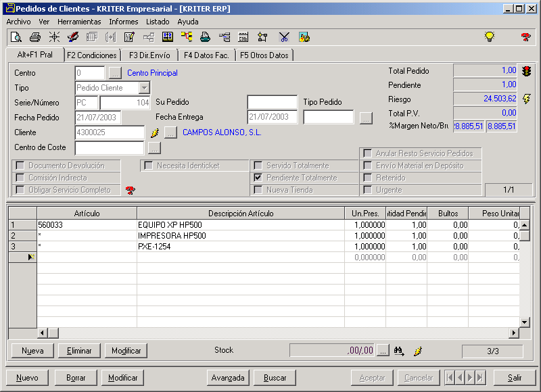The image size is (541, 392).
Task: Enable the Urgente checkbox
Action: point(367,190)
